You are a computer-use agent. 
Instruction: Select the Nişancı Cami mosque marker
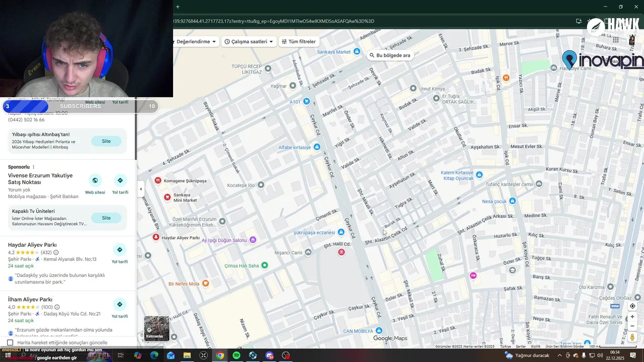point(308,252)
